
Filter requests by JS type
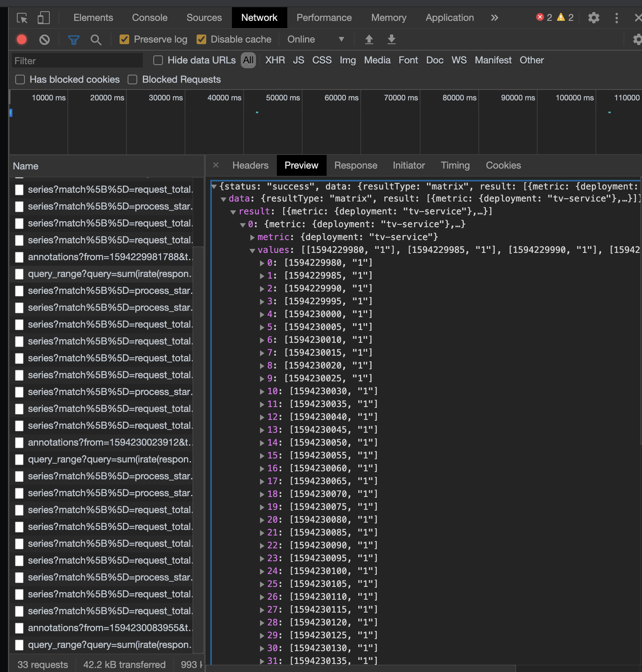(x=299, y=60)
